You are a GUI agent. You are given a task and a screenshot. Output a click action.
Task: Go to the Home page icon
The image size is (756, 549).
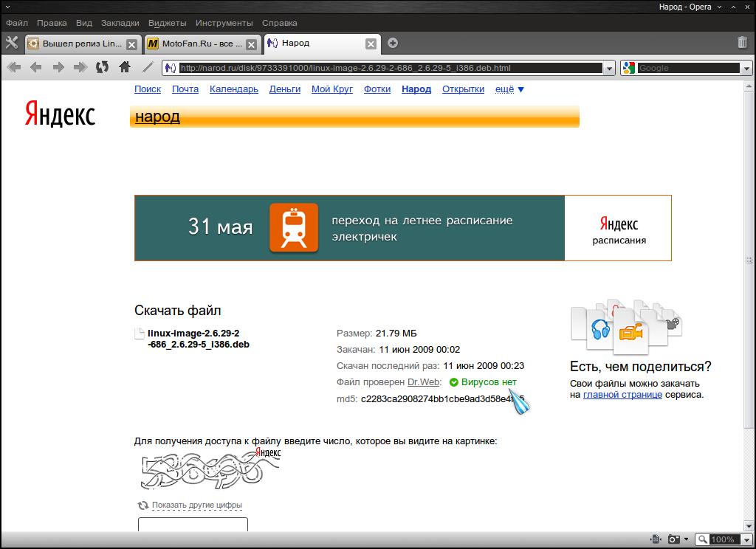(125, 67)
